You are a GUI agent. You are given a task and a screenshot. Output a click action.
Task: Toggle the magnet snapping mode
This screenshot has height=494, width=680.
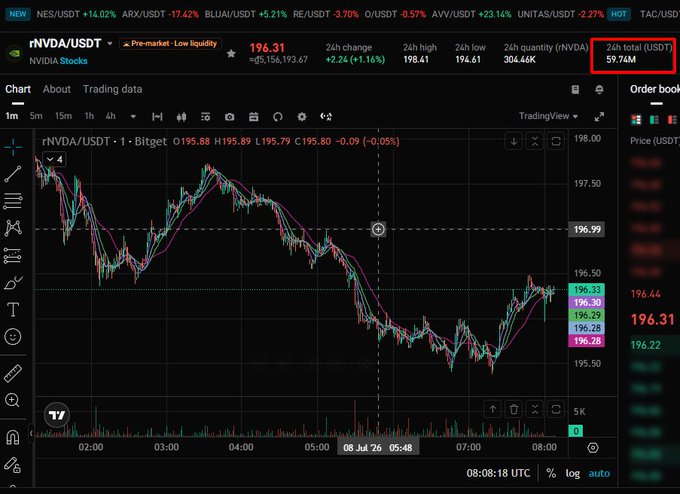point(13,437)
